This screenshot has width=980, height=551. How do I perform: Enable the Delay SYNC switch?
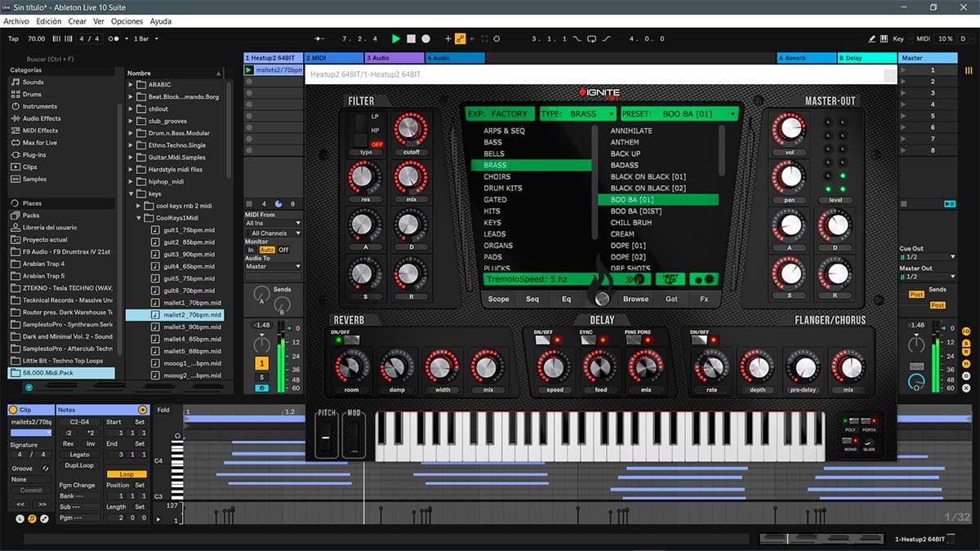(588, 340)
